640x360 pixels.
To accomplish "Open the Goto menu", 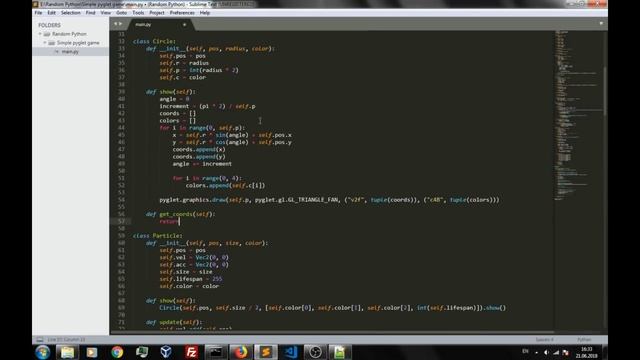I will (x=121, y=13).
